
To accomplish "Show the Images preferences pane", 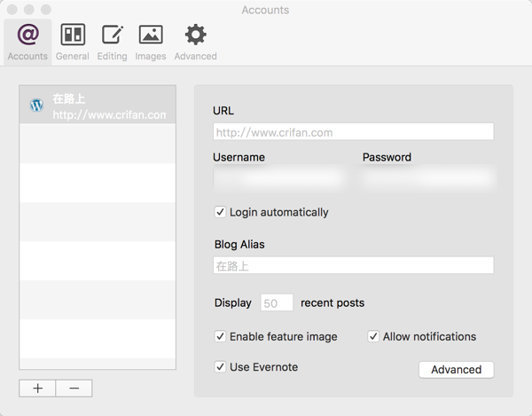I will click(x=151, y=42).
